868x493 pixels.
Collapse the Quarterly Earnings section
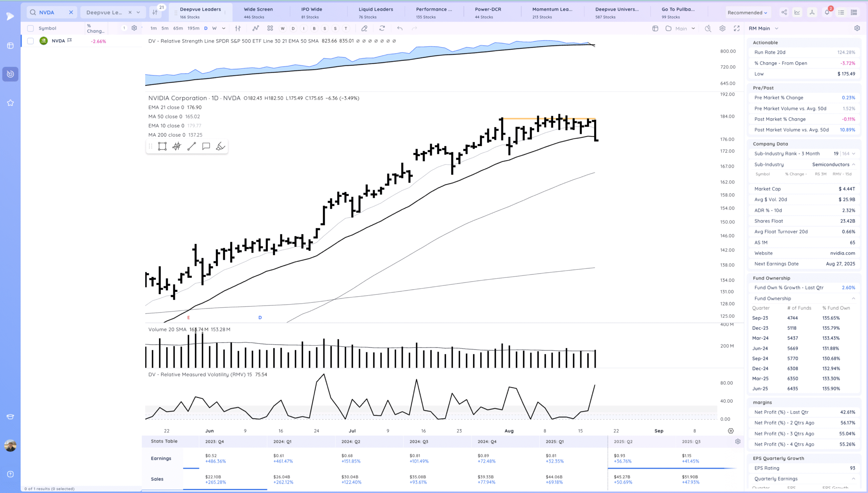pyautogui.click(x=853, y=479)
